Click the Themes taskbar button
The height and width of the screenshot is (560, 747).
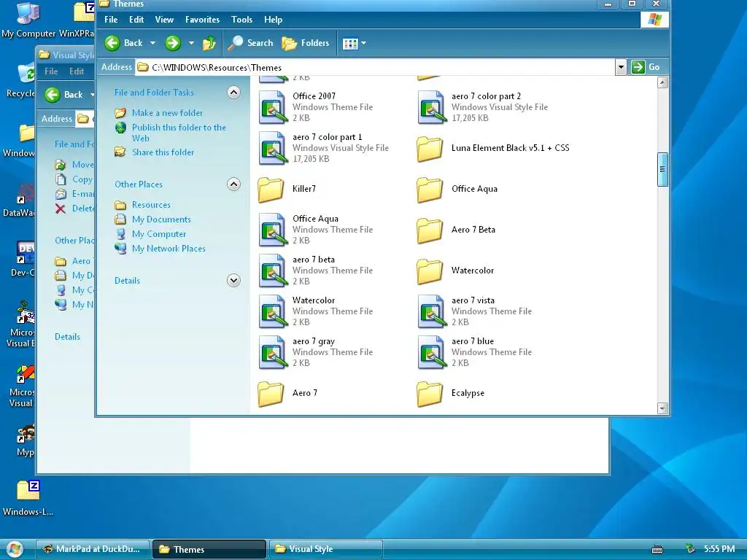pos(209,549)
